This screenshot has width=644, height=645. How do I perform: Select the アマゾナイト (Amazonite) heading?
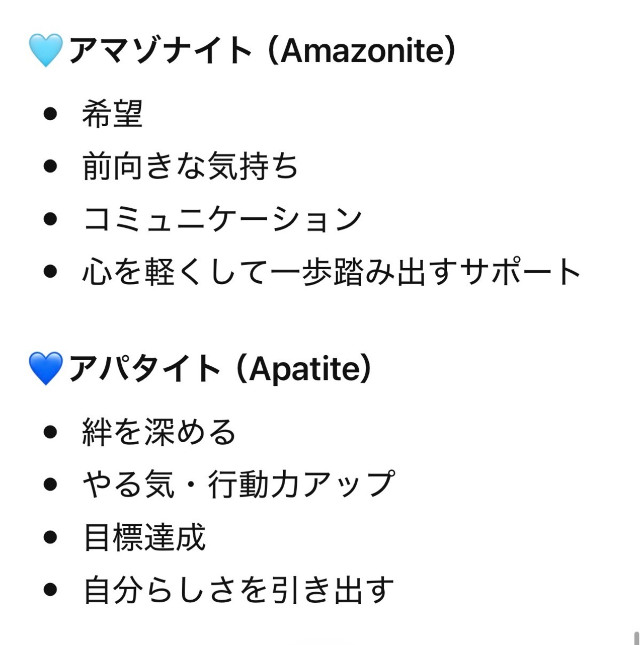coord(262,51)
